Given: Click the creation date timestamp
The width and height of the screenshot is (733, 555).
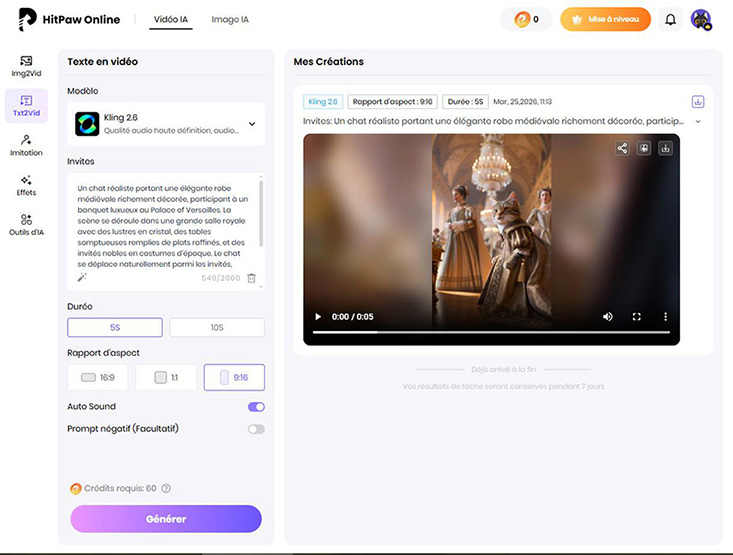Looking at the screenshot, I should pos(523,101).
